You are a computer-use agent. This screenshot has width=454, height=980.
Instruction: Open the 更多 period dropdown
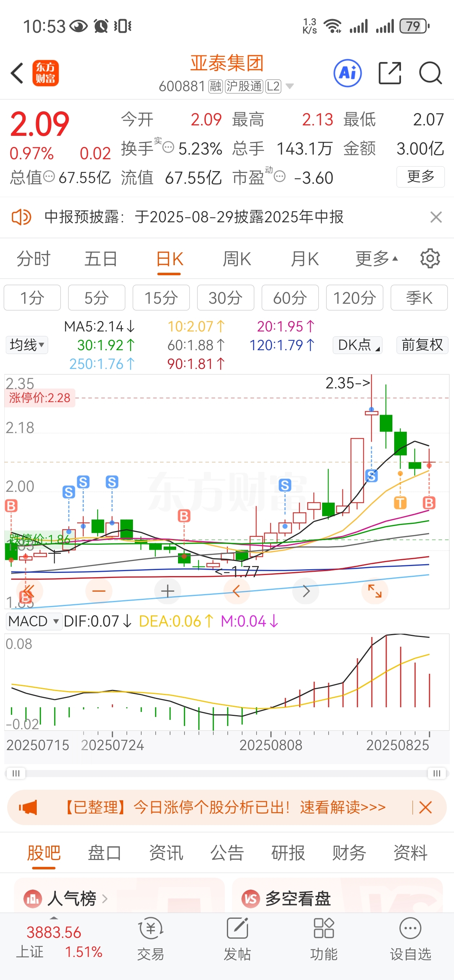pos(377,259)
